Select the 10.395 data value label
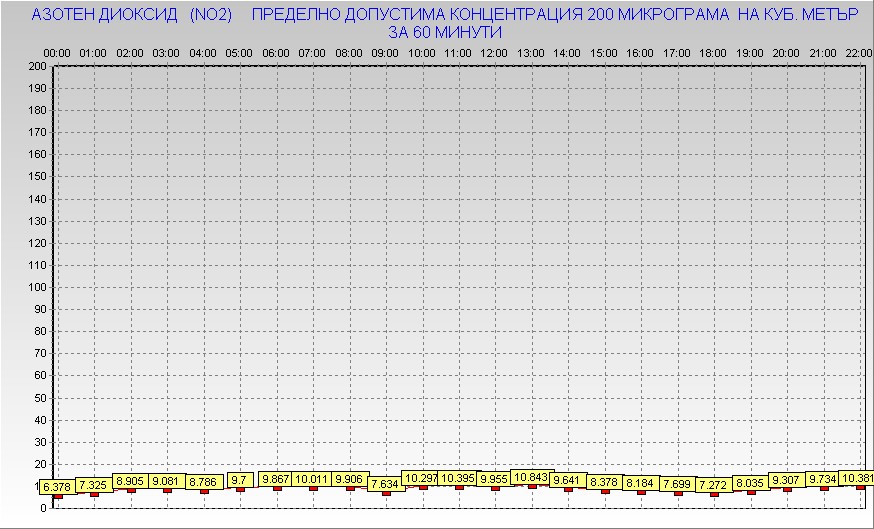The image size is (874, 529). [459, 478]
